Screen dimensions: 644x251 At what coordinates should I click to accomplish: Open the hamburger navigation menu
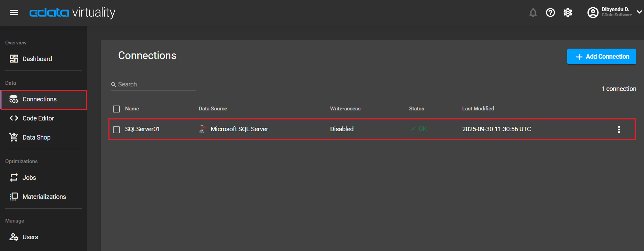tap(14, 13)
